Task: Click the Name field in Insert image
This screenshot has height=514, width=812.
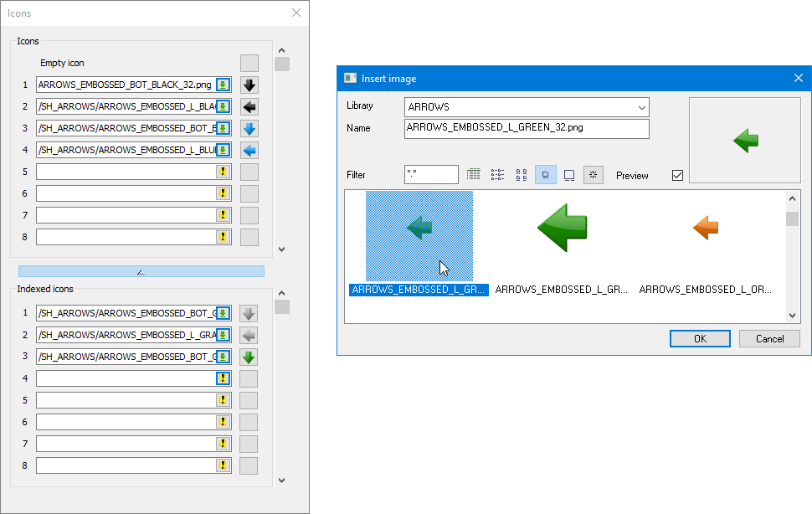Action: click(x=527, y=129)
